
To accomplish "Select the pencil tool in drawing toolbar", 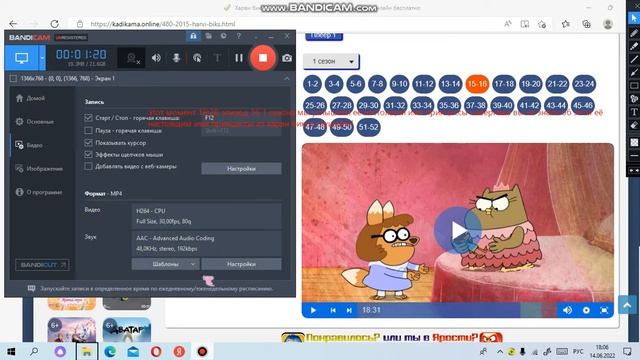I will [634, 33].
